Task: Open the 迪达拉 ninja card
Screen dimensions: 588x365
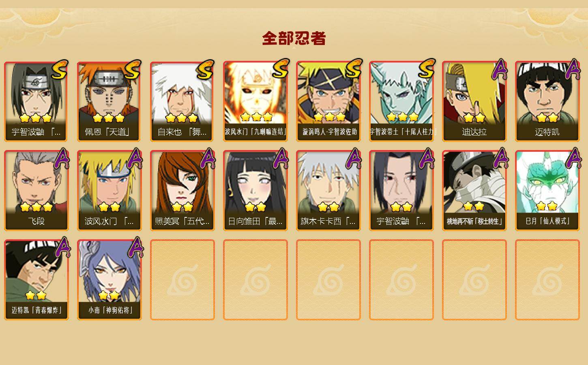Action: pyautogui.click(x=474, y=101)
